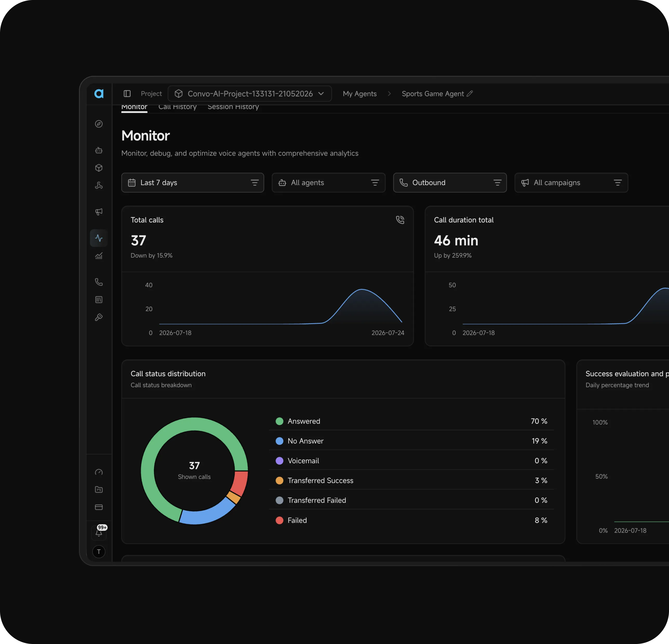669x644 pixels.
Task: Open the webhook sidebar icon
Action: click(99, 185)
